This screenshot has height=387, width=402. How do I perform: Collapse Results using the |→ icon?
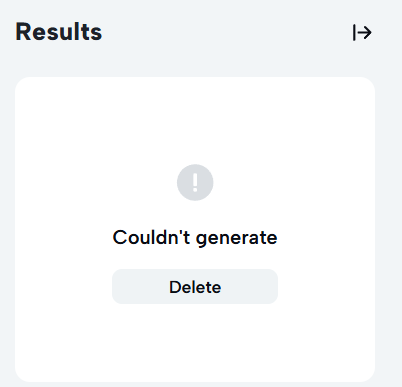pyautogui.click(x=362, y=33)
